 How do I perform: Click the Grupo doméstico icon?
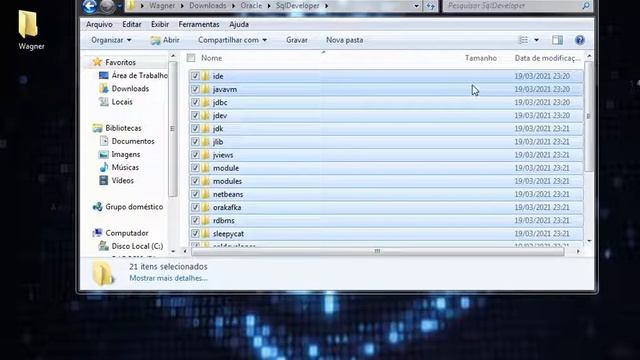[98, 207]
